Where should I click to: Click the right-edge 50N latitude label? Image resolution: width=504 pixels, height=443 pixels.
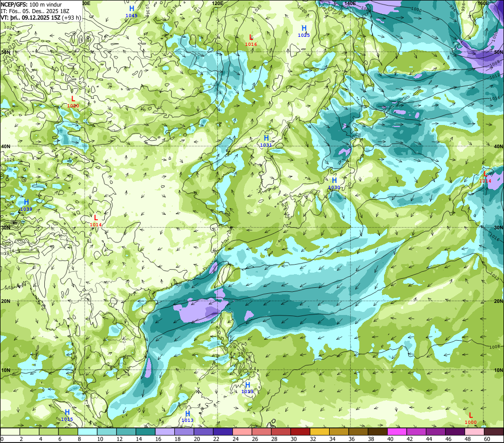pos(498,52)
